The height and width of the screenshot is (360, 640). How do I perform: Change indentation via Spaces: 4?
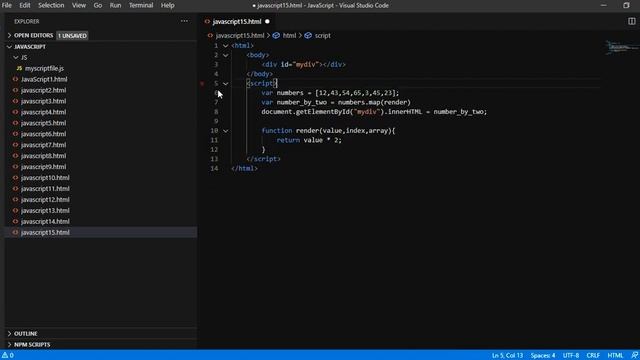[542, 355]
